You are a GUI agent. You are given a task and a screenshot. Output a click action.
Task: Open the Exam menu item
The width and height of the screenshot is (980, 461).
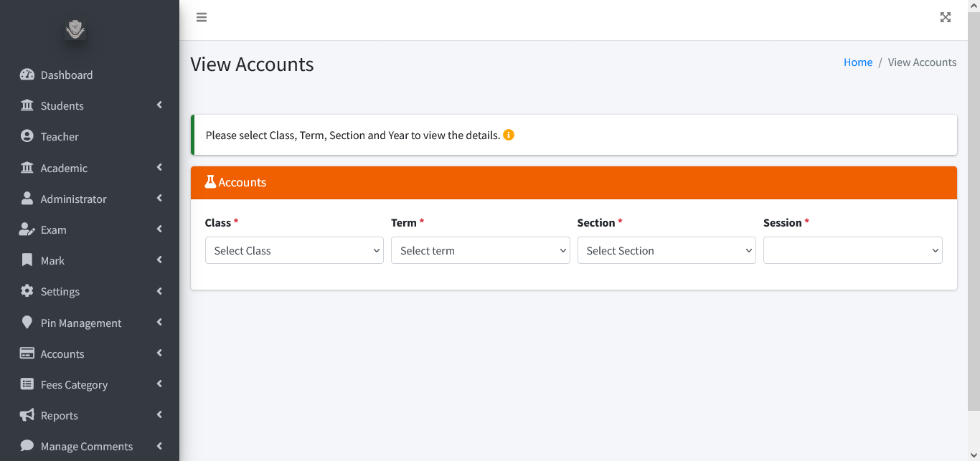[x=90, y=229]
